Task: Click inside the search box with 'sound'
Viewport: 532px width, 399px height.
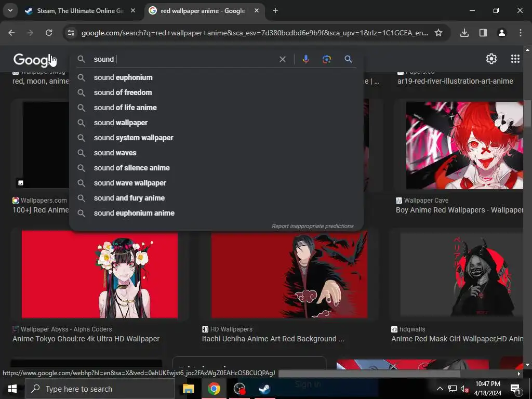Action: pos(183,59)
